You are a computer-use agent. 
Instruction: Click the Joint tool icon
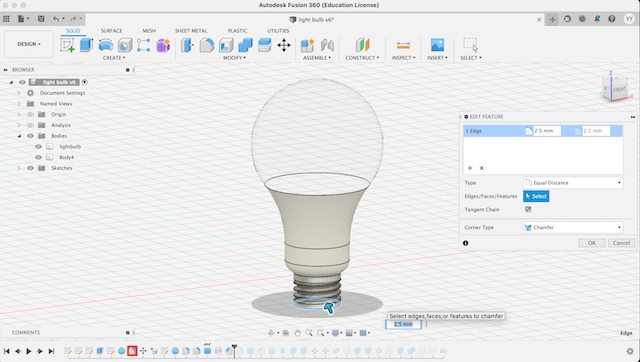[x=327, y=45]
